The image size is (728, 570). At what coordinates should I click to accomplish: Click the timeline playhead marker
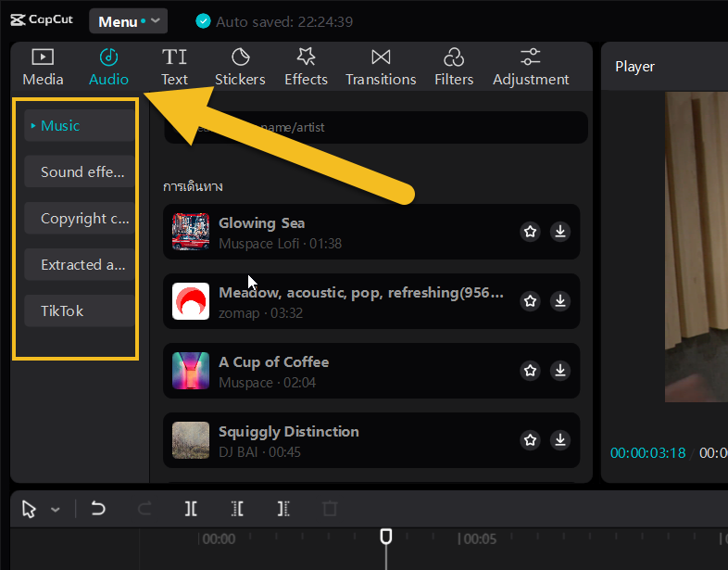click(386, 537)
